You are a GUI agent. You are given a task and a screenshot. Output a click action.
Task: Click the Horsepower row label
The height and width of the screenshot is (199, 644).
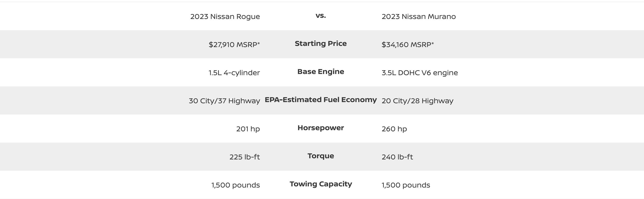click(x=321, y=128)
